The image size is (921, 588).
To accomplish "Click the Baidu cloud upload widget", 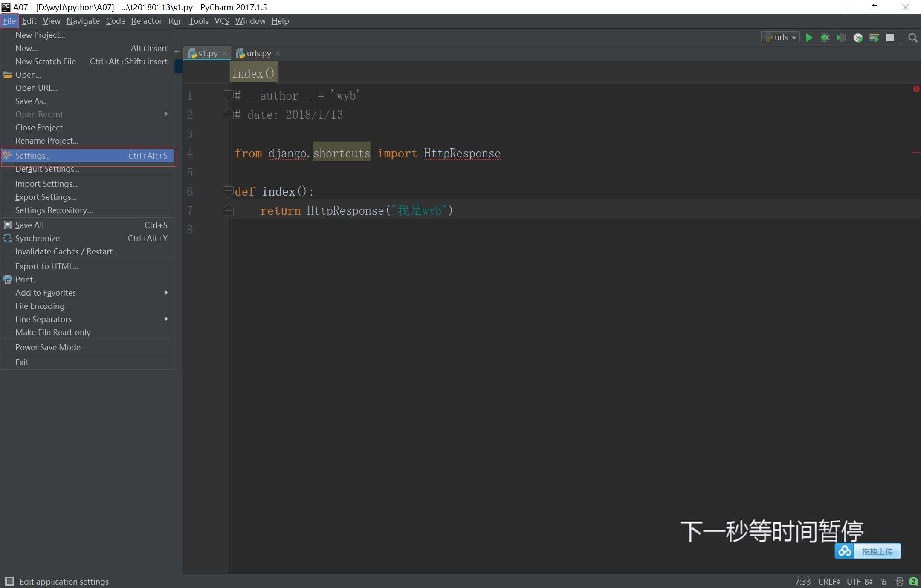I will (x=868, y=551).
